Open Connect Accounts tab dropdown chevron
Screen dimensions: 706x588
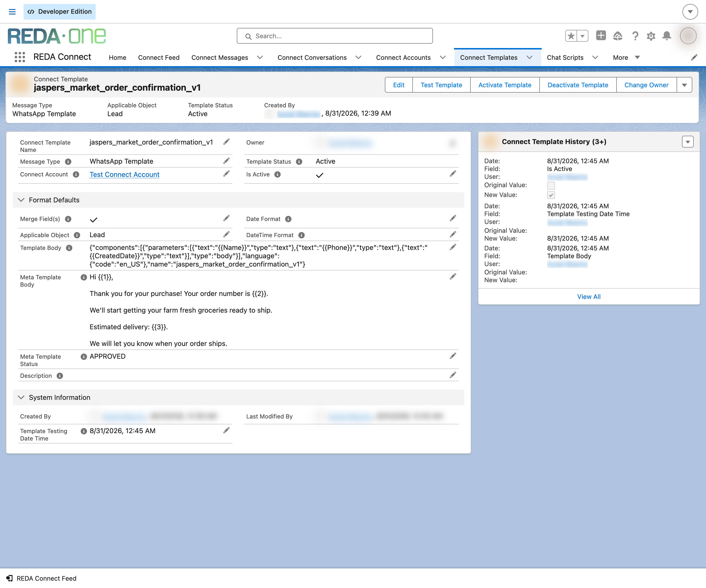(443, 58)
